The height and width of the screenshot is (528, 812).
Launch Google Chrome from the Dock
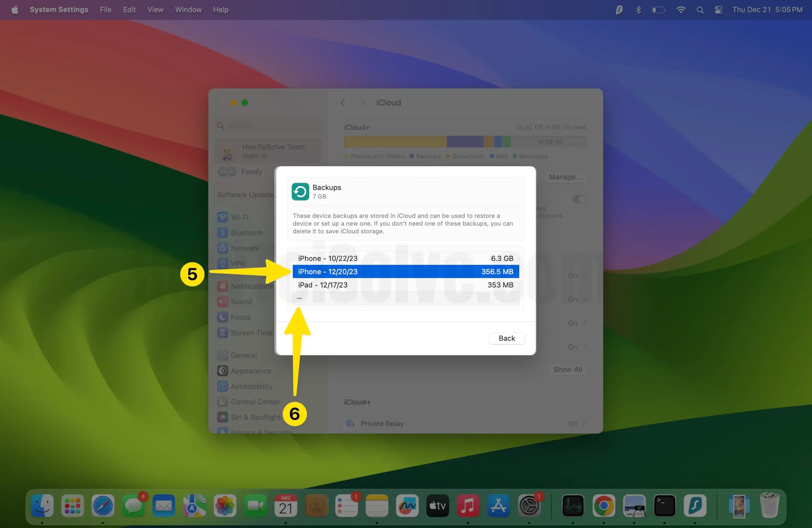pyautogui.click(x=604, y=505)
